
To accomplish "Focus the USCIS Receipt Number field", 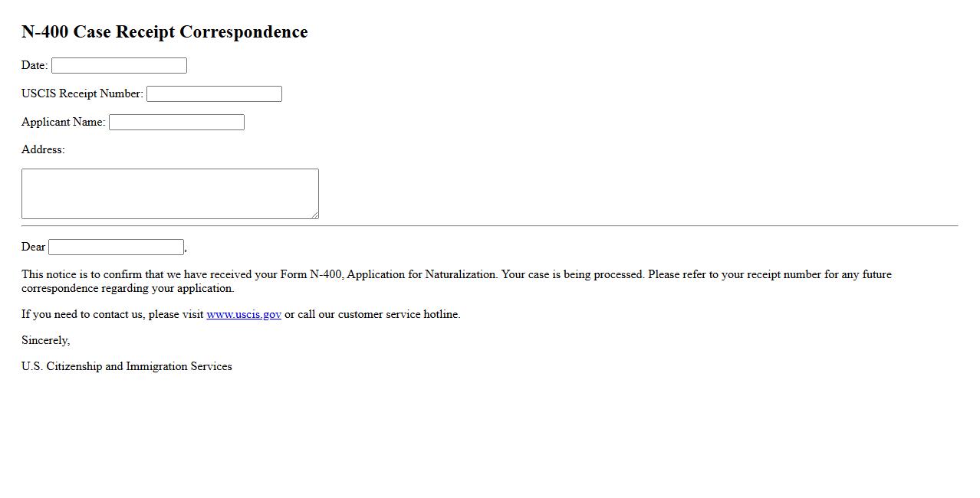I will click(x=214, y=94).
